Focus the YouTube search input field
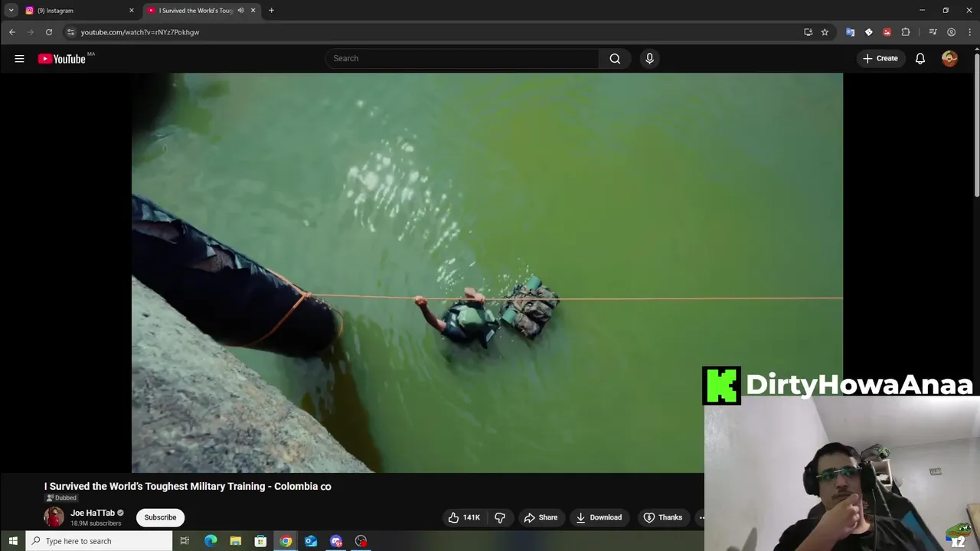980x551 pixels. tap(462, 58)
